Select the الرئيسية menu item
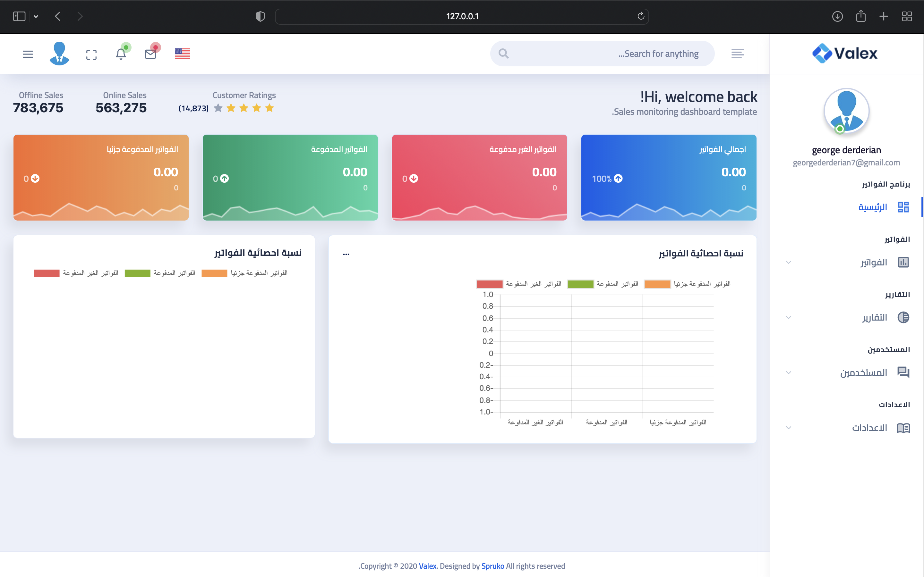The image size is (924, 577). click(x=872, y=207)
